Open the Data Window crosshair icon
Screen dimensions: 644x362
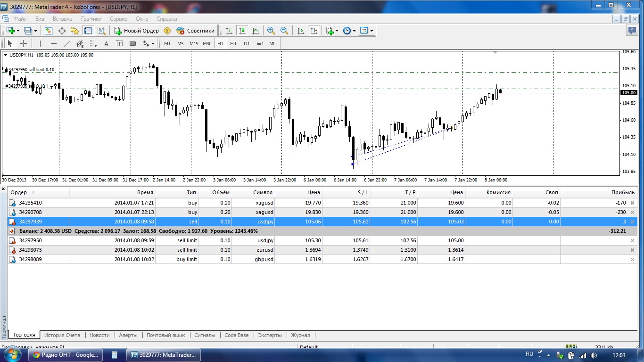(x=62, y=31)
